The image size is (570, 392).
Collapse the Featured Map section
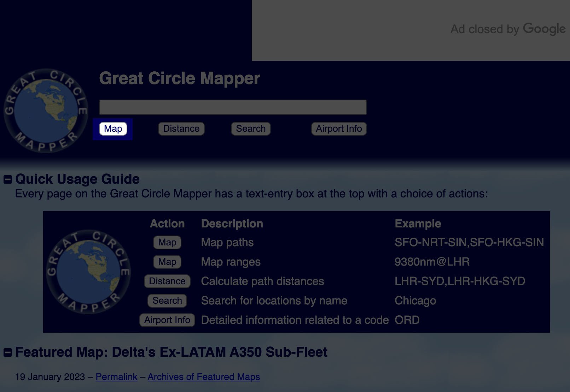click(x=8, y=352)
